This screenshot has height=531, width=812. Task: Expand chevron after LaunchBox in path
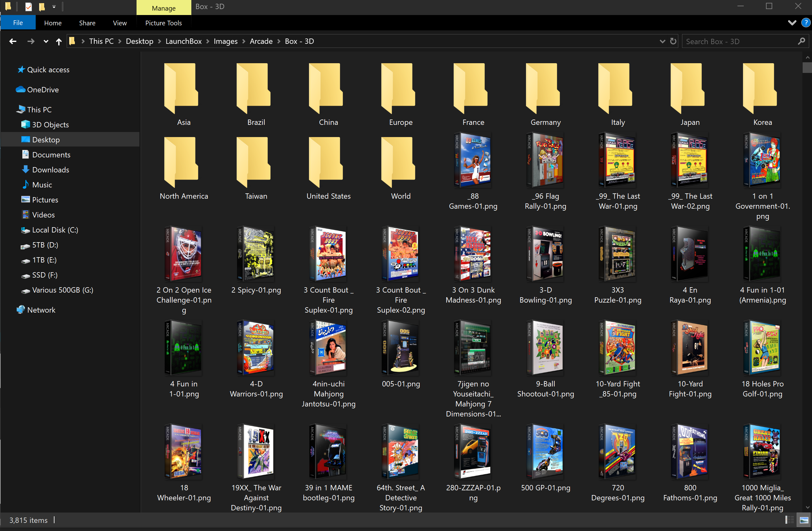tap(207, 41)
